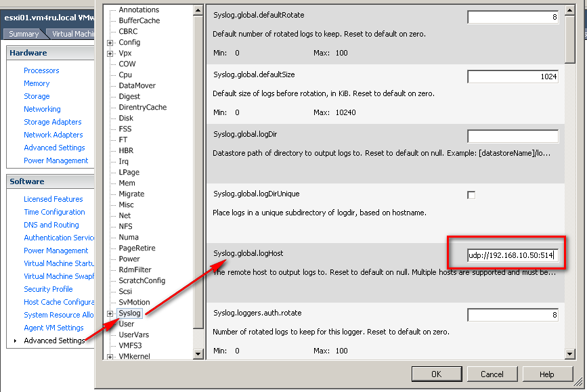Screen dimensions: 587x392
Task: Select COW in the settings tree
Action: pos(127,64)
